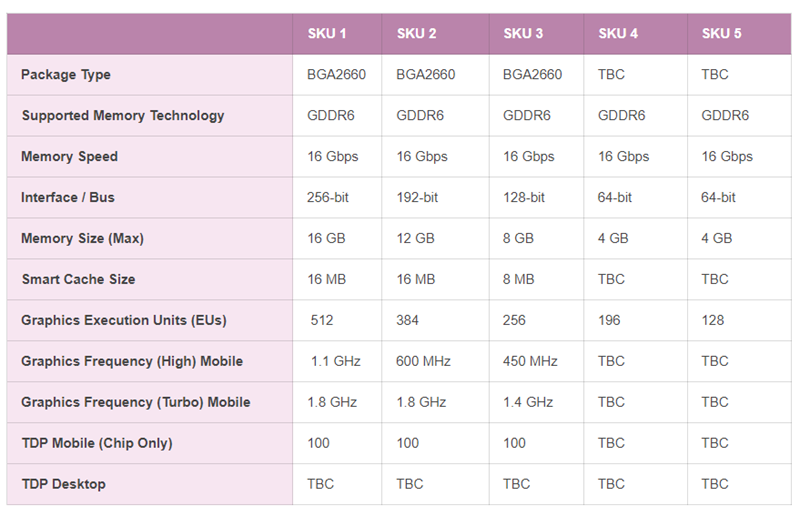Click the 256-bit cell under SKU 1
Image resolution: width=800 pixels, height=516 pixels.
coord(328,198)
